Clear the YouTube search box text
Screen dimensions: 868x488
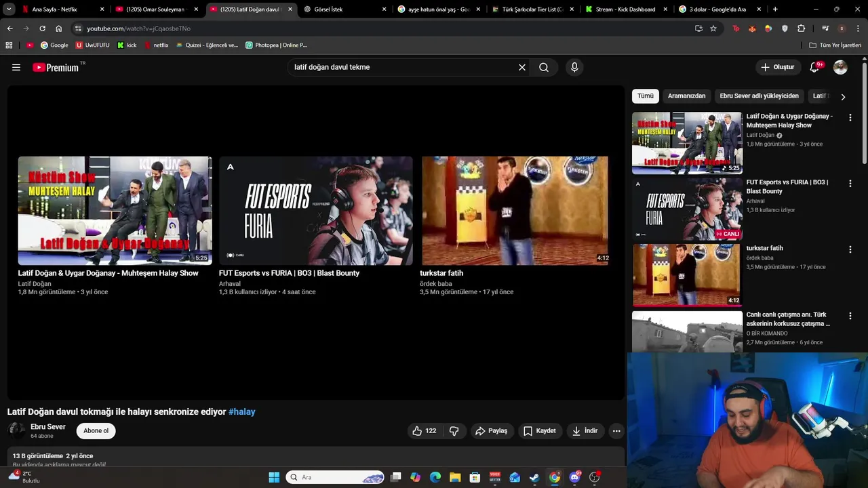tap(522, 67)
